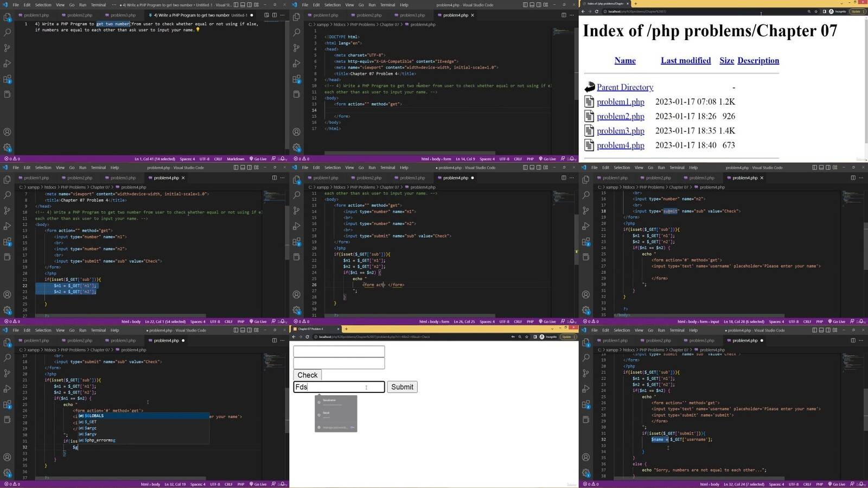Toggle primary side bar in Untitled-1 VS Code window
Screen dimensions: 868x488
point(236,5)
